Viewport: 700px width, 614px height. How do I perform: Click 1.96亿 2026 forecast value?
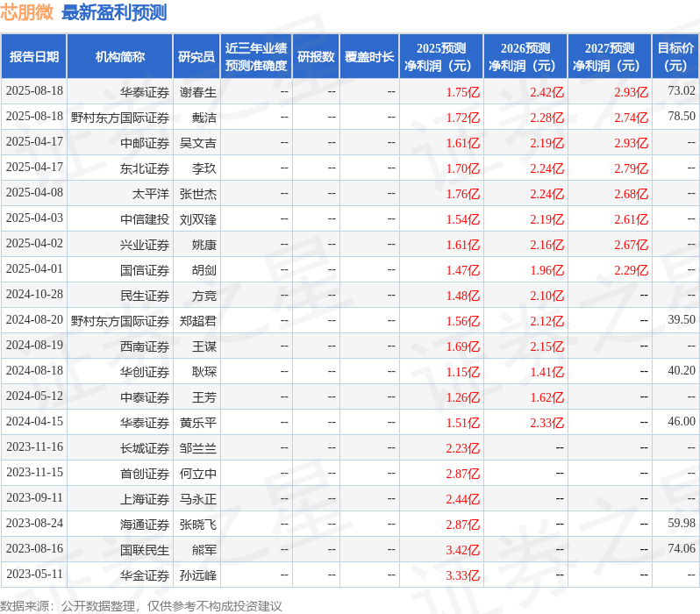click(547, 270)
